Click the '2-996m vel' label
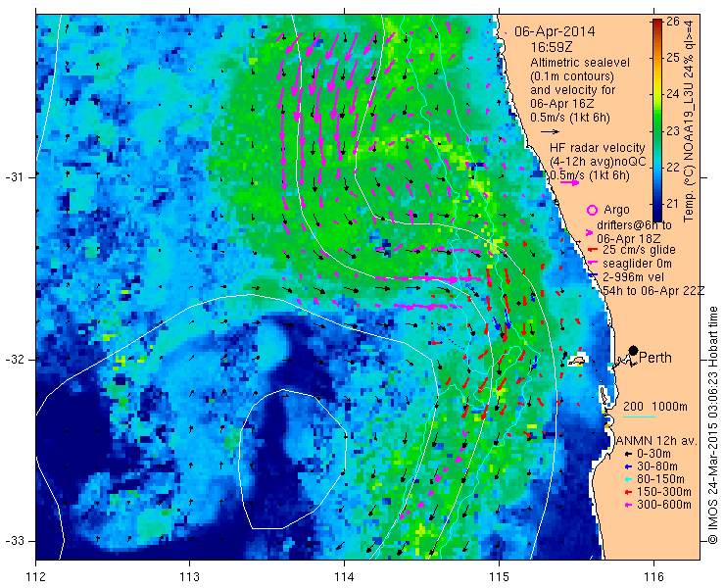 (x=634, y=277)
